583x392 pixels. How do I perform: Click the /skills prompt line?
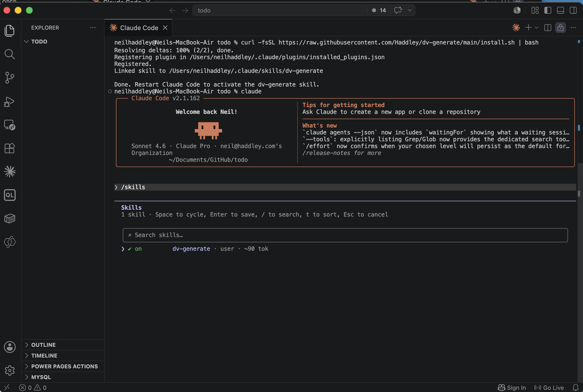pyautogui.click(x=345, y=187)
